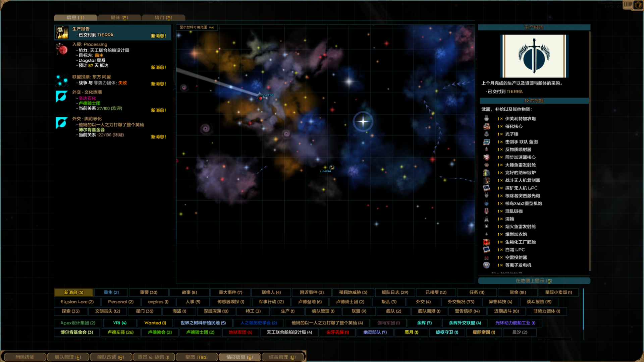Click the fleet crosshair marker on map
The image size is (644, 362).
point(363,121)
